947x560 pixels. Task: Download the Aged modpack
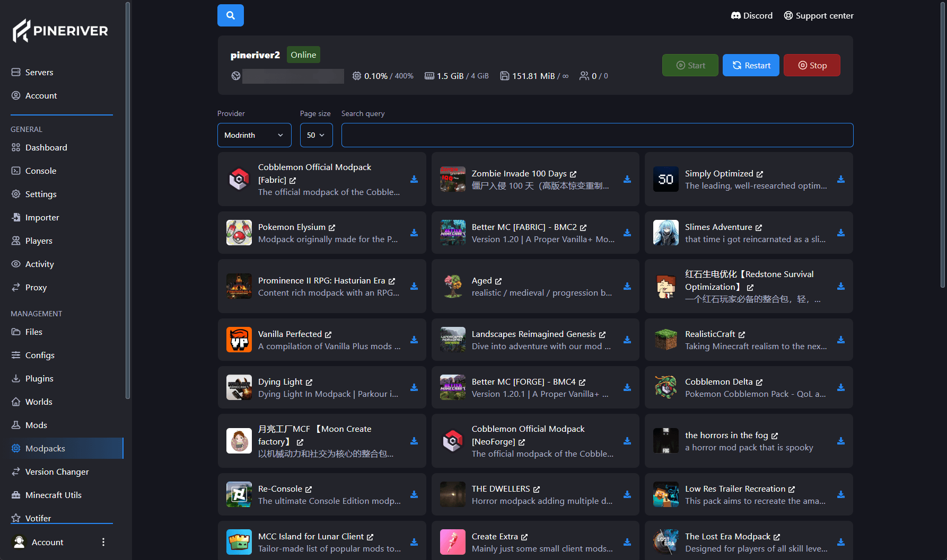(x=627, y=287)
